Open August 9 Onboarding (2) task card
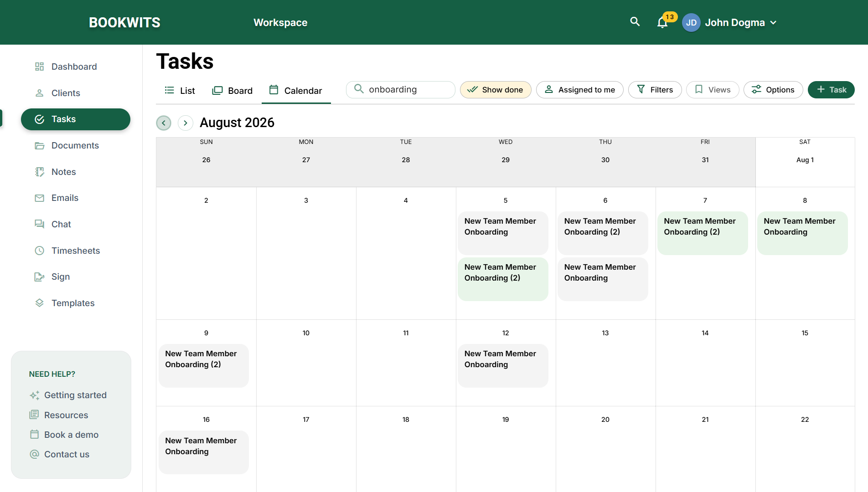This screenshot has width=868, height=492. (x=204, y=365)
